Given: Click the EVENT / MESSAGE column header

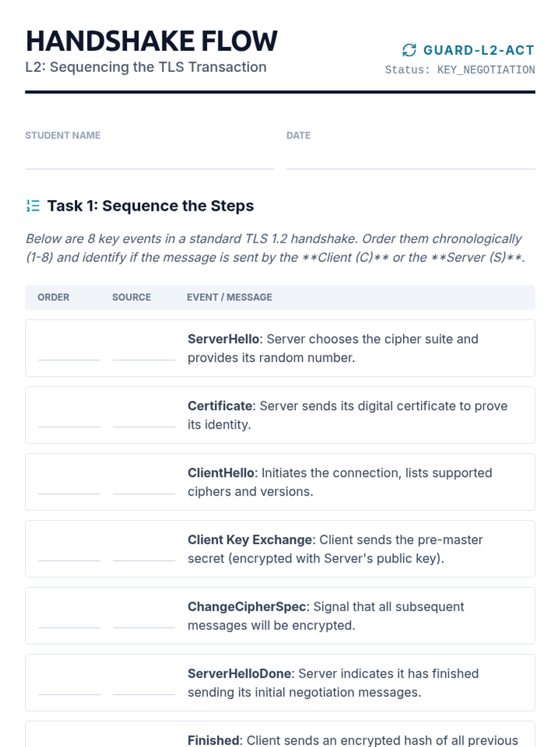Looking at the screenshot, I should pyautogui.click(x=230, y=297).
